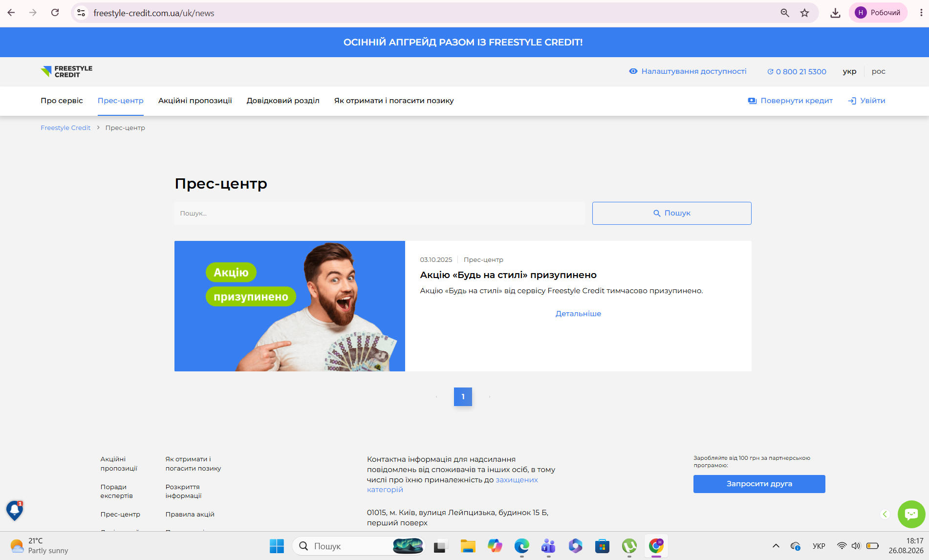
Task: Select pagination page 1
Action: pyautogui.click(x=463, y=397)
